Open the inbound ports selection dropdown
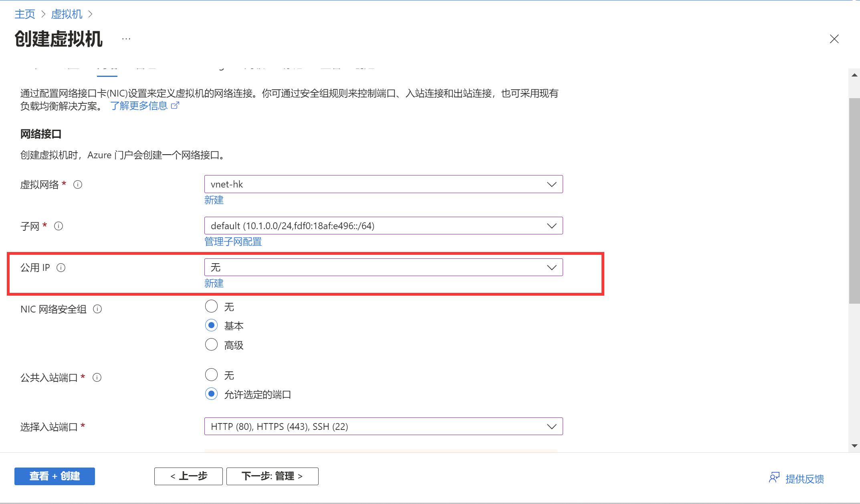Screen dimensions: 860x504 383,426
